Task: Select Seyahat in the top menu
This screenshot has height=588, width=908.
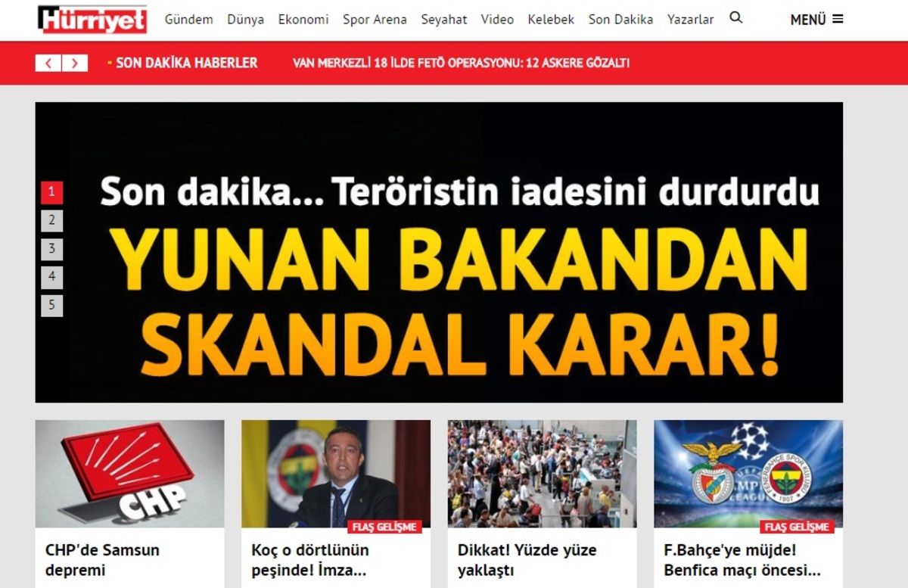Action: (x=444, y=20)
